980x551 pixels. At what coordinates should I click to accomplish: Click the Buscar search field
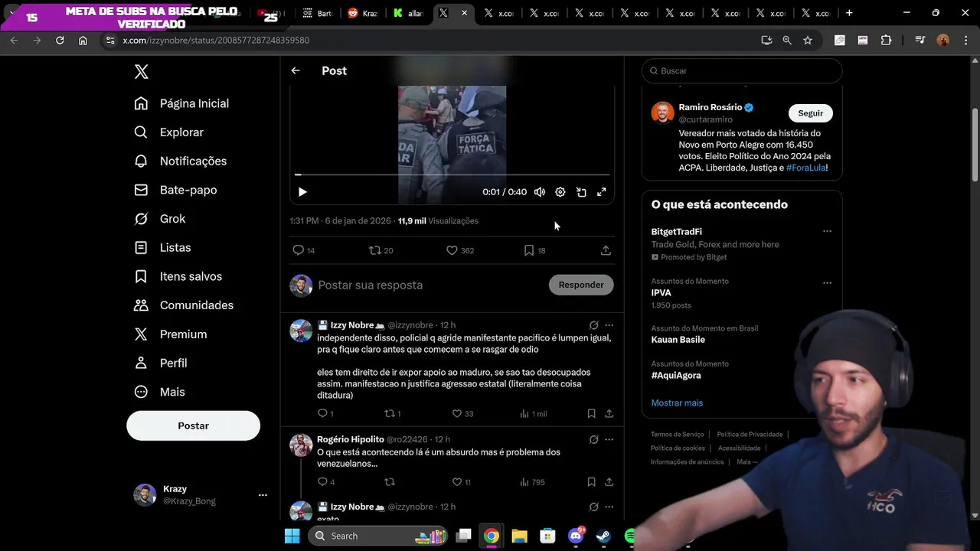click(742, 70)
